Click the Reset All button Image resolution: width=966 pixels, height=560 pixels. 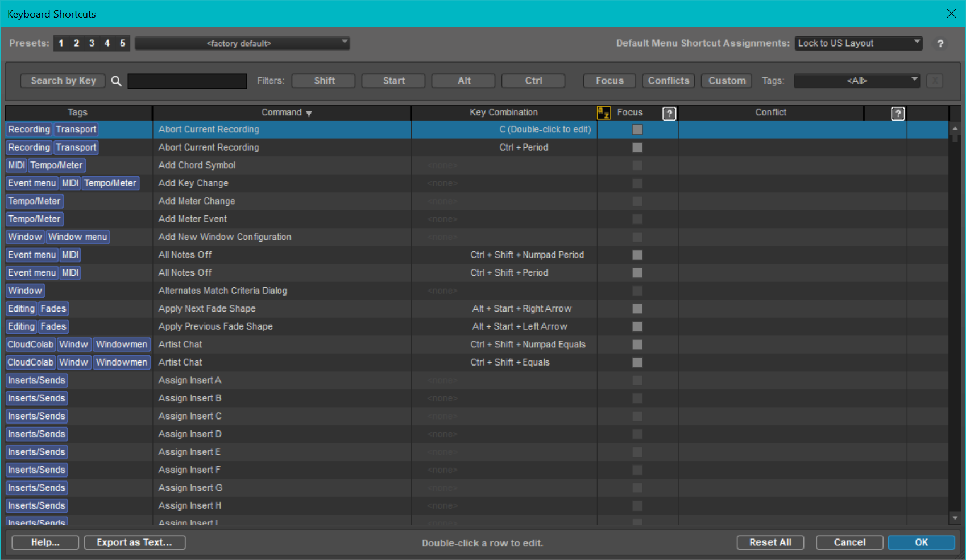tap(770, 542)
